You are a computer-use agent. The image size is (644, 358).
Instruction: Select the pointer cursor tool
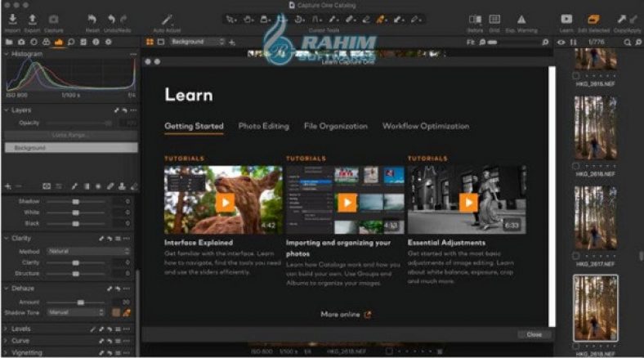click(230, 20)
